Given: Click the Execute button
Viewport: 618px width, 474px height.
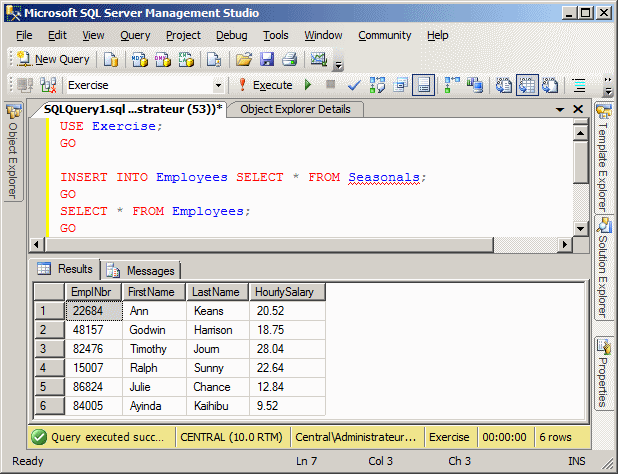Looking at the screenshot, I should point(265,85).
